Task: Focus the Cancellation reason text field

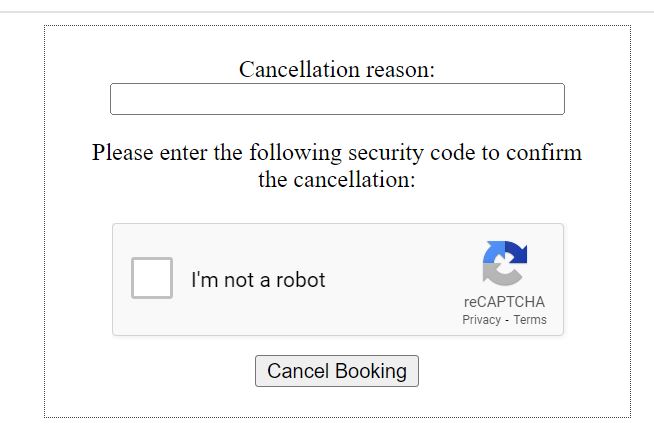Action: coord(337,99)
